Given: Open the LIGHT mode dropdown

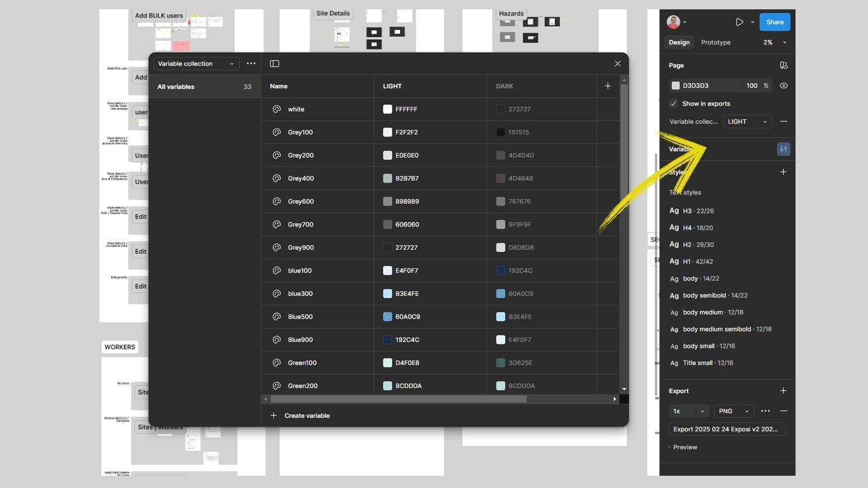Looking at the screenshot, I should point(747,121).
